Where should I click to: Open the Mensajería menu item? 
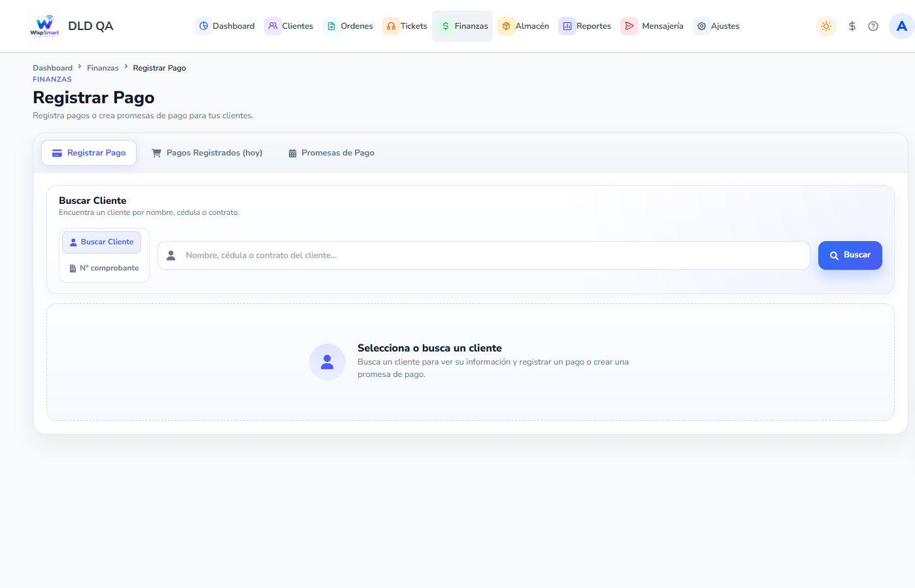(652, 26)
